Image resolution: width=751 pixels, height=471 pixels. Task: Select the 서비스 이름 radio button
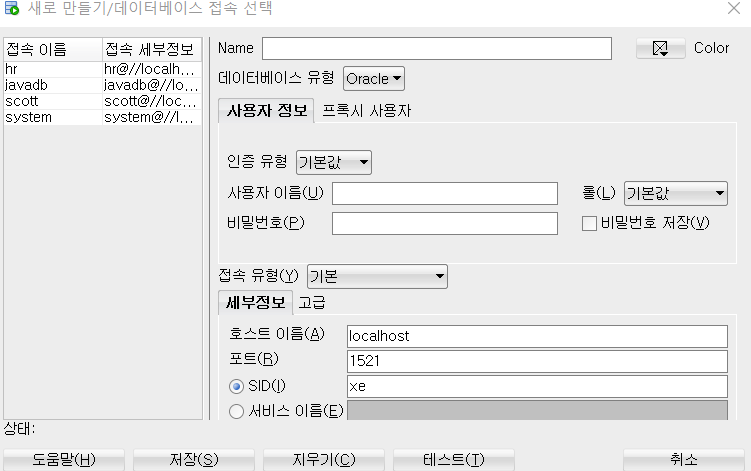(x=236, y=411)
